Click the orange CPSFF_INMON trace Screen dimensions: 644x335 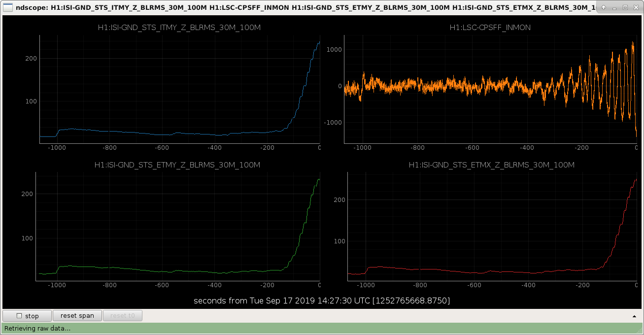click(x=443, y=85)
